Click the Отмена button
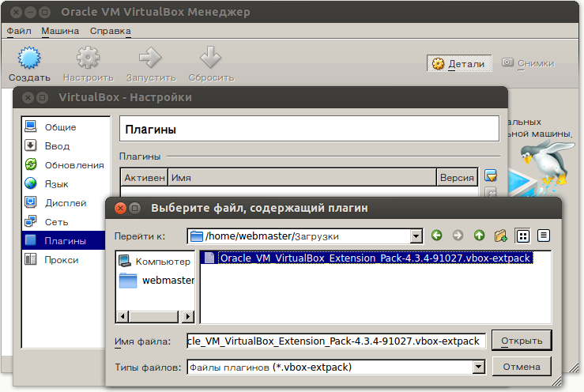This screenshot has height=392, width=584. tap(521, 367)
